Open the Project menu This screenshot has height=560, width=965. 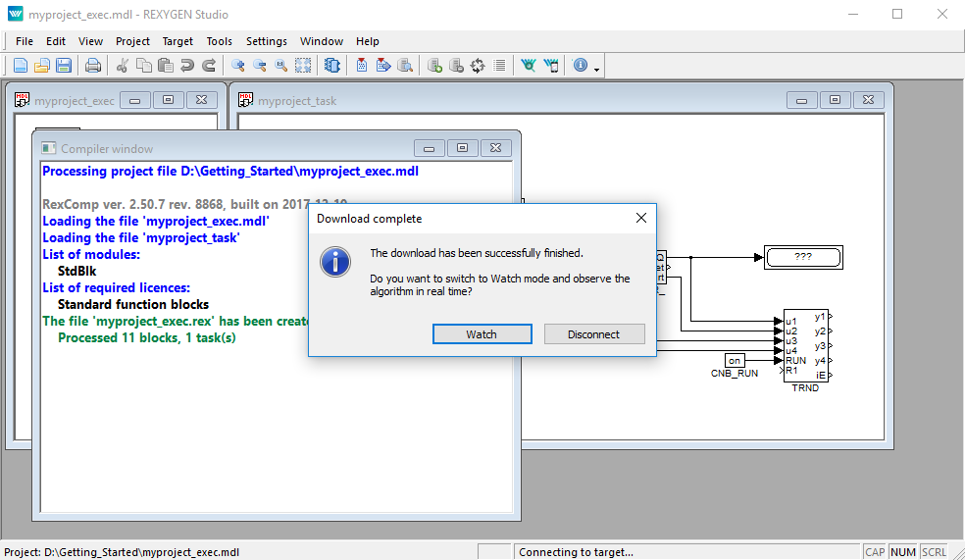coord(133,41)
